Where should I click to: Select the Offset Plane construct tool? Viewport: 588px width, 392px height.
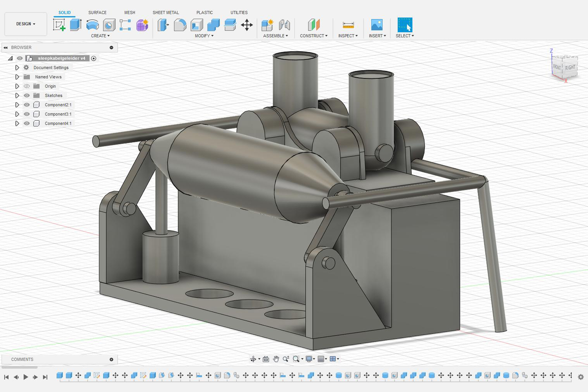314,25
